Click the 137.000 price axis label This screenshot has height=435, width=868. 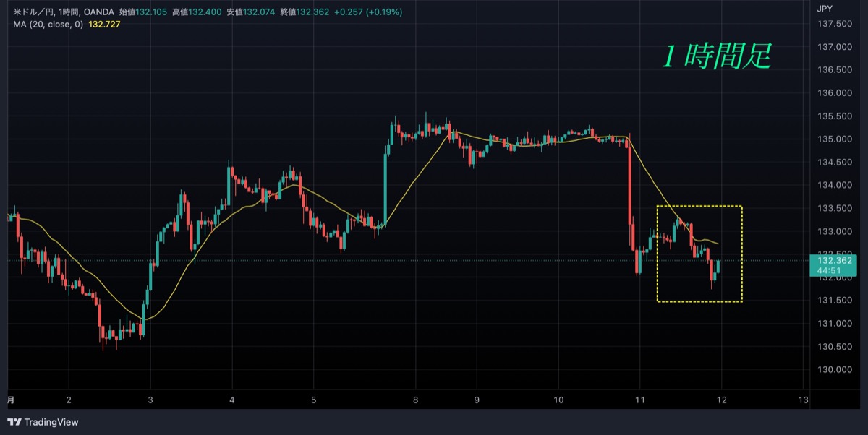(x=833, y=47)
